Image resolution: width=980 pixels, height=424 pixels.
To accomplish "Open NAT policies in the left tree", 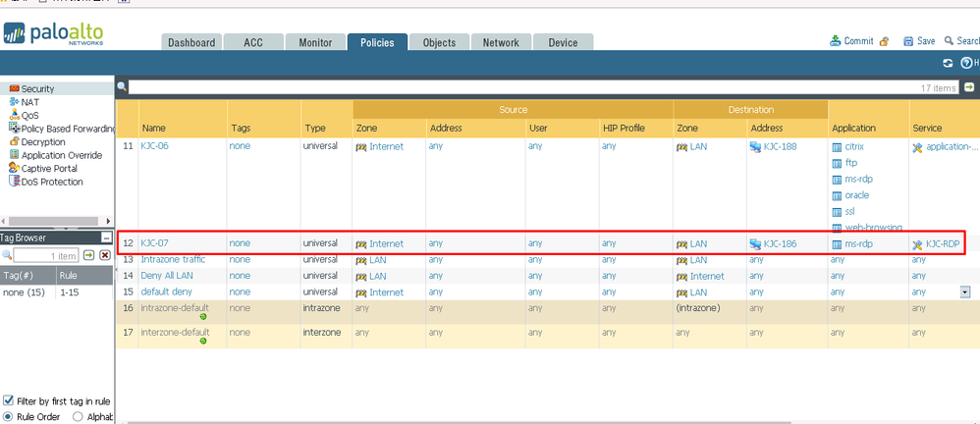I will 29,102.
